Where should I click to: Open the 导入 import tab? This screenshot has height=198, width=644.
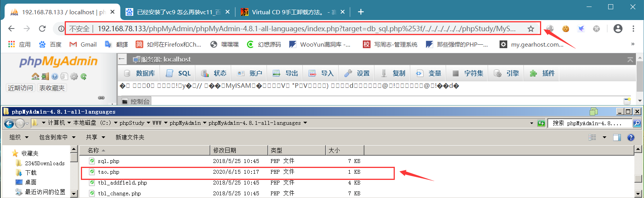point(321,73)
